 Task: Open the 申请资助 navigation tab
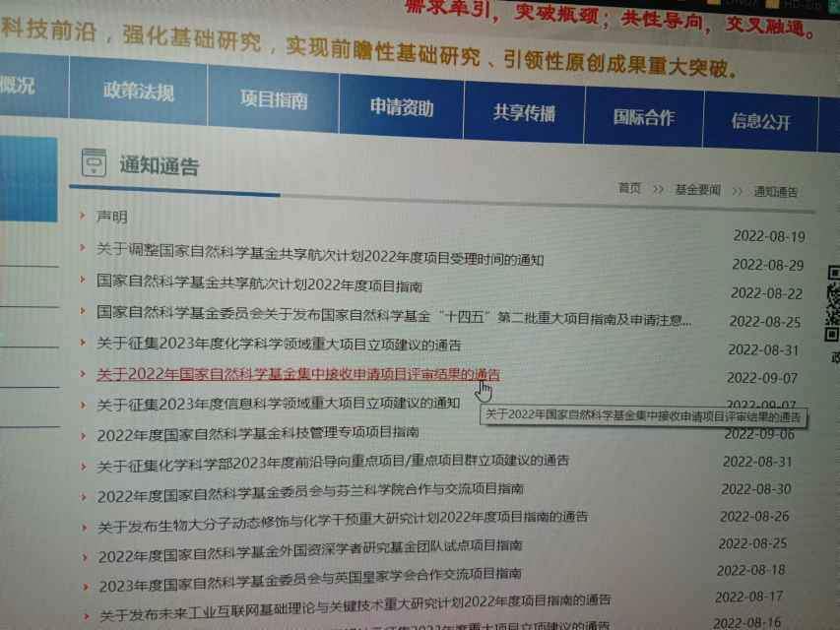pyautogui.click(x=402, y=107)
